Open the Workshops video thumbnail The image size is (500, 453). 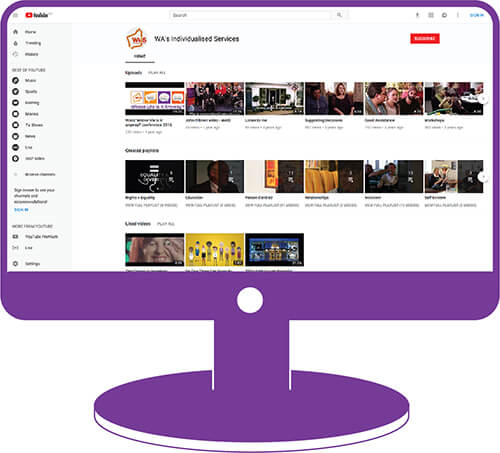454,99
